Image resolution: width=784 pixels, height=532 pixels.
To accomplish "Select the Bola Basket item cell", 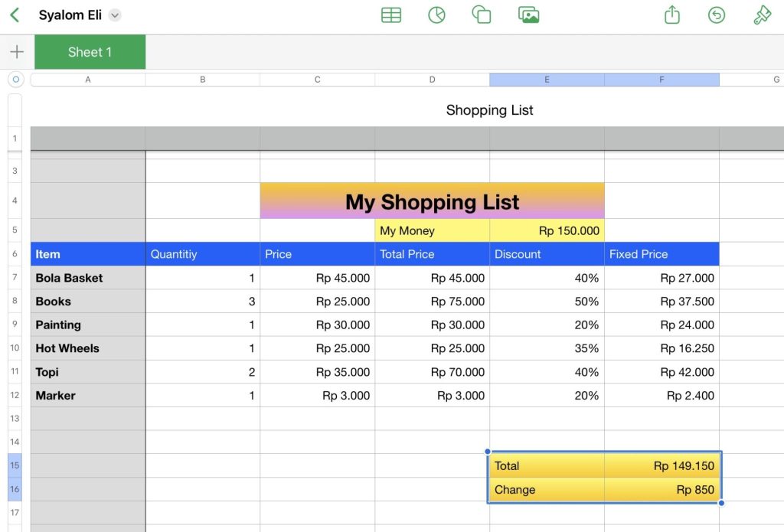I will click(87, 278).
